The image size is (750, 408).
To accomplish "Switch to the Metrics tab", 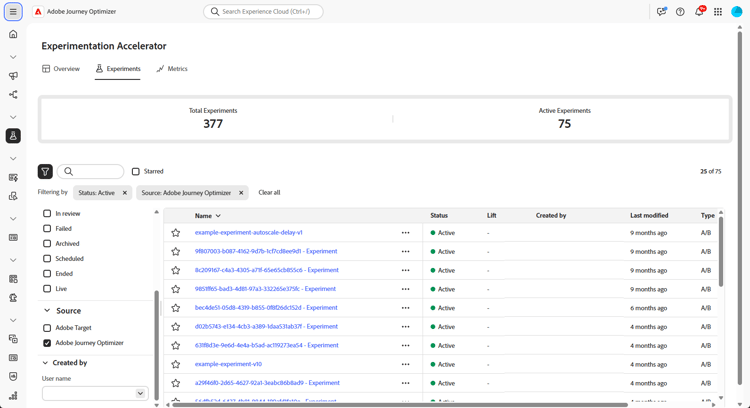I will pos(172,69).
